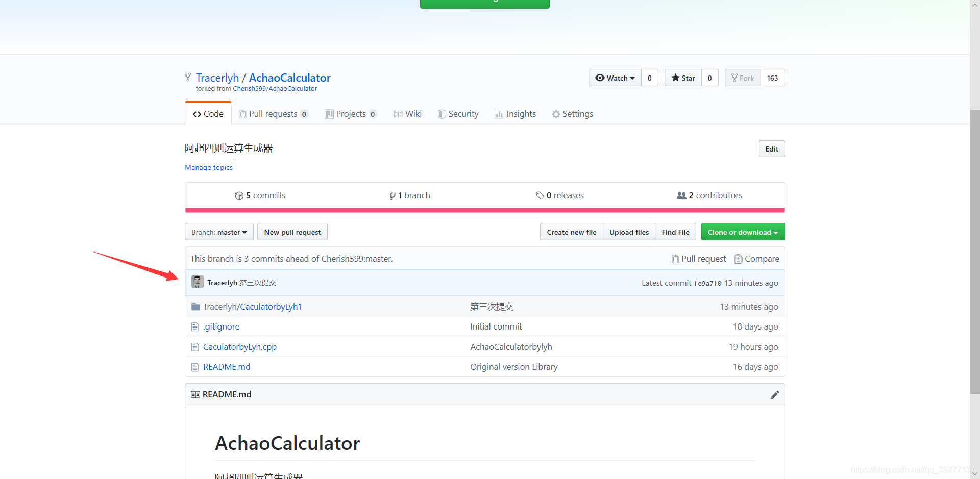Open the Settings tab
The height and width of the screenshot is (479, 980).
coord(573,114)
